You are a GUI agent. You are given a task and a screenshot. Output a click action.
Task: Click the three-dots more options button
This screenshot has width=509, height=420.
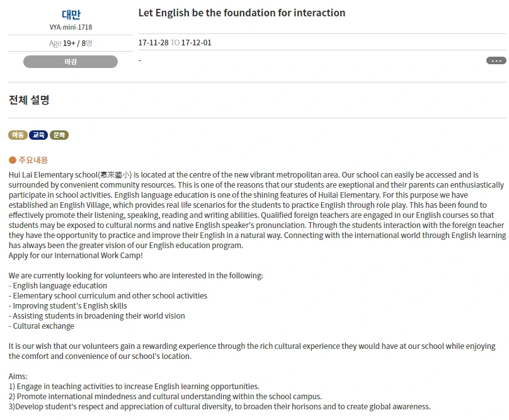pyautogui.click(x=496, y=60)
